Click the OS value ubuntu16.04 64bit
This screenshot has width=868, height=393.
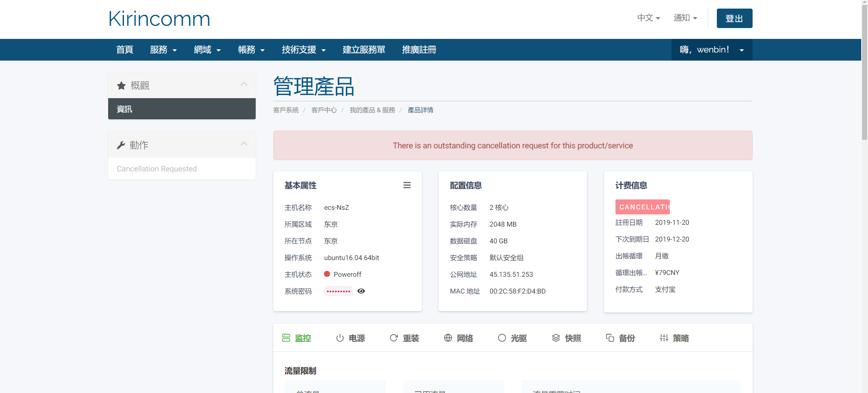[352, 258]
